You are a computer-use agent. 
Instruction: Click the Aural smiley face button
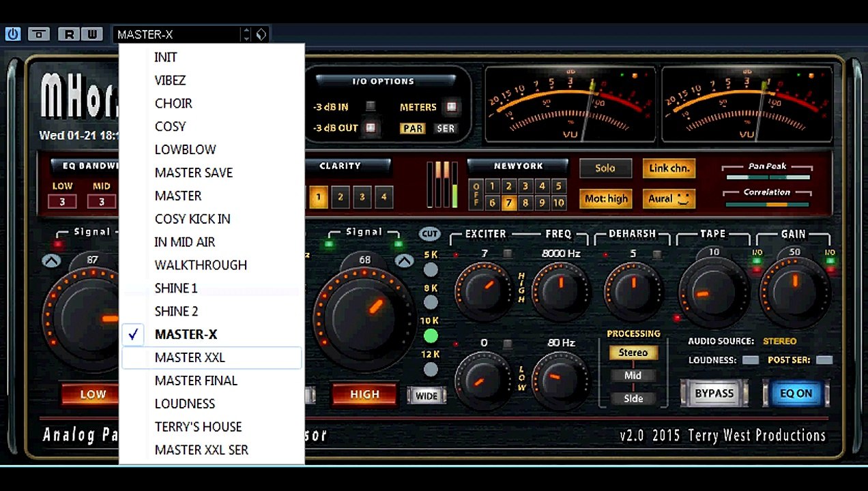click(668, 198)
